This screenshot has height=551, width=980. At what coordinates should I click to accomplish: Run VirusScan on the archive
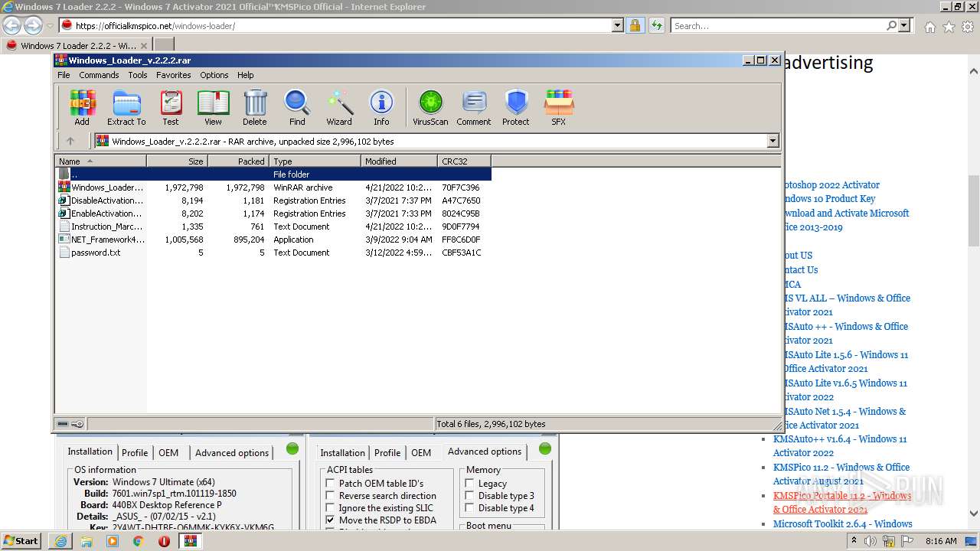click(430, 107)
